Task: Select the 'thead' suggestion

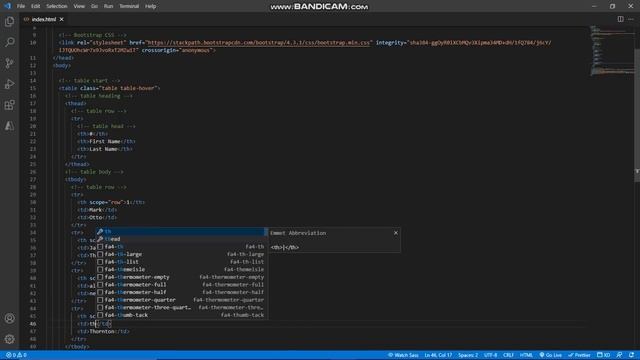Action: click(181, 239)
